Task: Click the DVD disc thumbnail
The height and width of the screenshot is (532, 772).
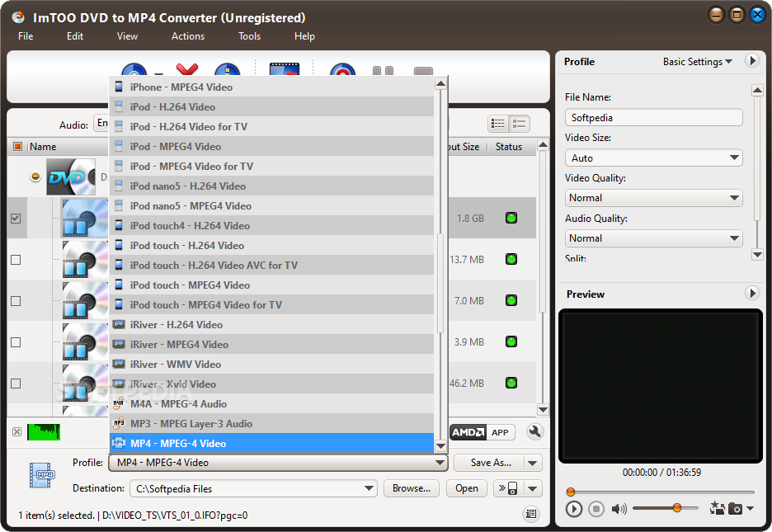Action: coord(72,177)
